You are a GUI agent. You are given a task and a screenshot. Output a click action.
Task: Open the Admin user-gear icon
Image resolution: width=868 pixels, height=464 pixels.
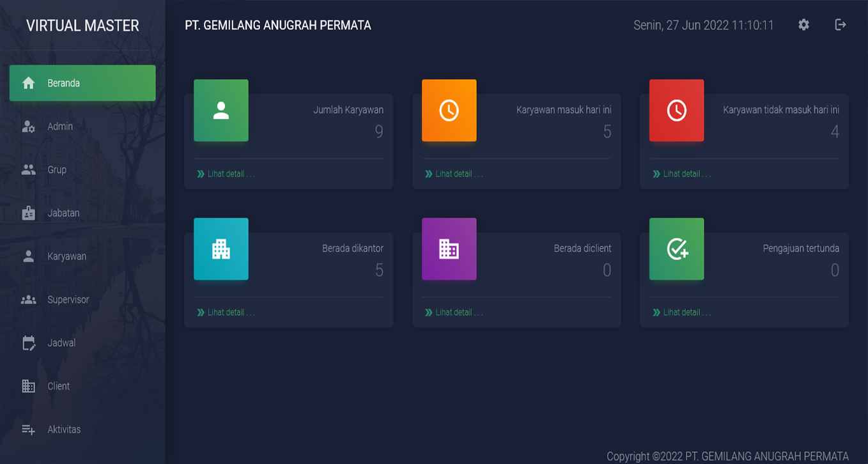(28, 126)
